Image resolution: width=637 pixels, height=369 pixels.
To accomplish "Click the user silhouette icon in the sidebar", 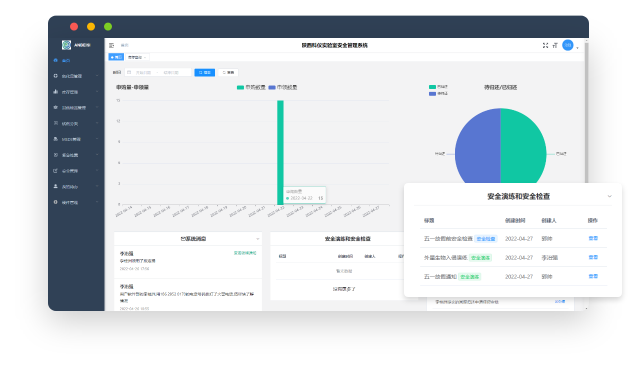I will 55,186.
